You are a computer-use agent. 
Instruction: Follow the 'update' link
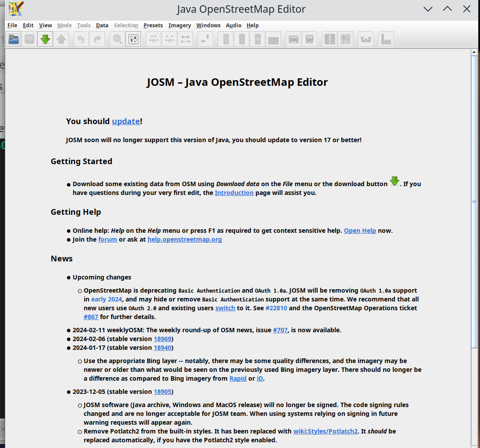point(126,121)
